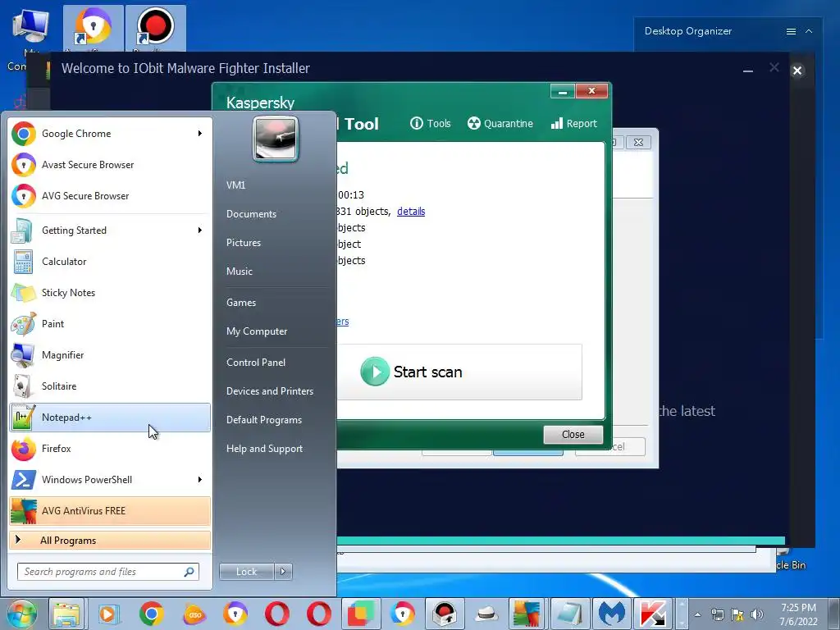Launch AVG AntiVirus FREE from Start menu

tap(110, 510)
